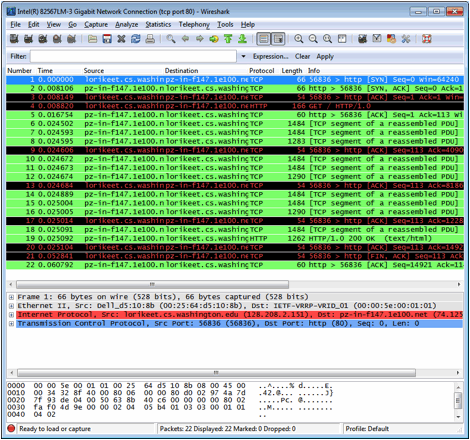Zoom out on packet text
Screen dimensions: 470x440
point(313,39)
